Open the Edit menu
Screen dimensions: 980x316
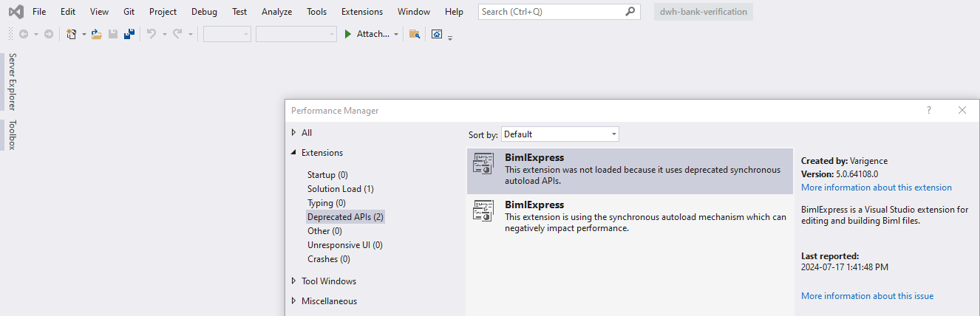pyautogui.click(x=68, y=12)
